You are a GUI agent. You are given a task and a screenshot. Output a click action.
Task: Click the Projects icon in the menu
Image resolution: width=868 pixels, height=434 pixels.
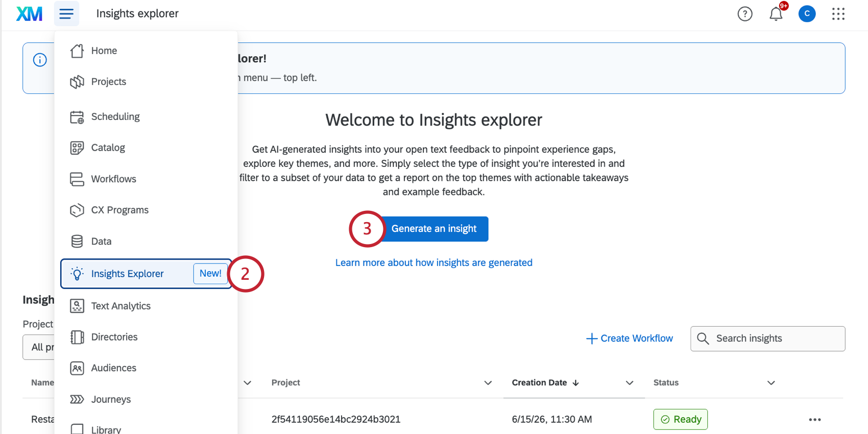pyautogui.click(x=77, y=82)
